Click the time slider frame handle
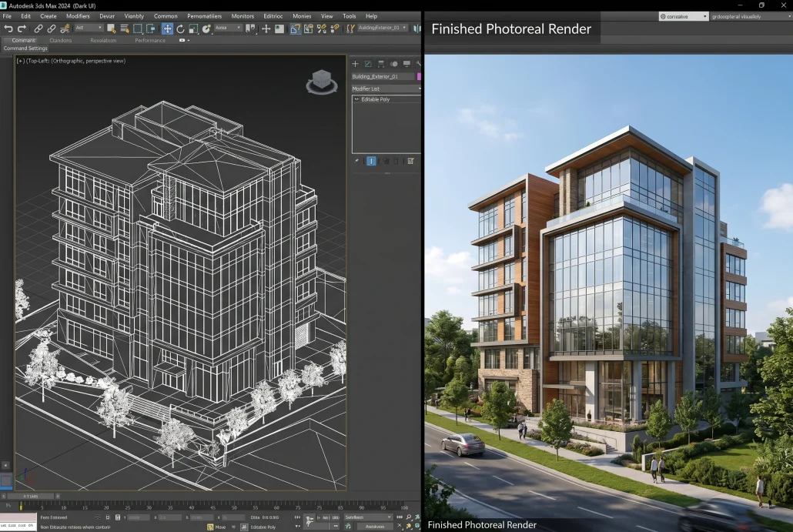The width and height of the screenshot is (793, 532). coord(30,496)
